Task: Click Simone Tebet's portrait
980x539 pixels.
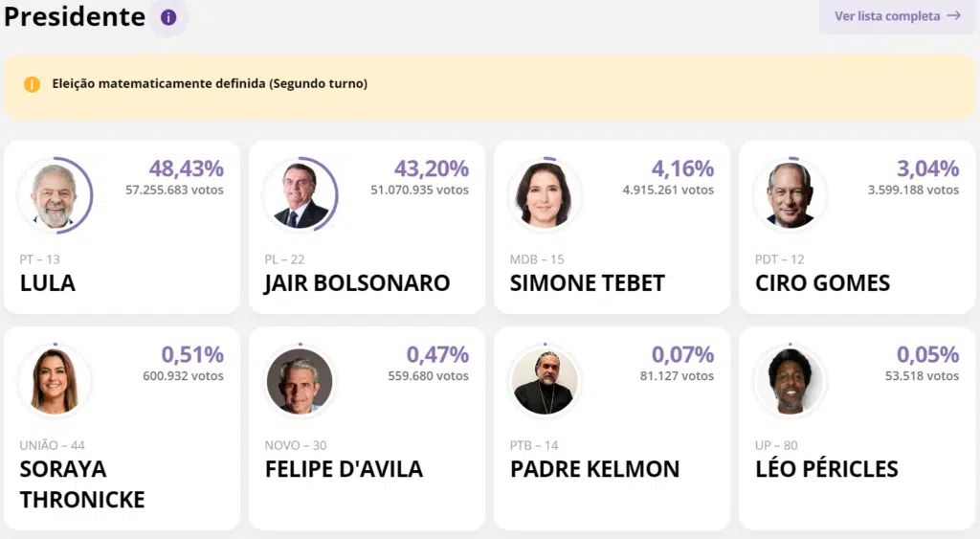Action: (544, 195)
